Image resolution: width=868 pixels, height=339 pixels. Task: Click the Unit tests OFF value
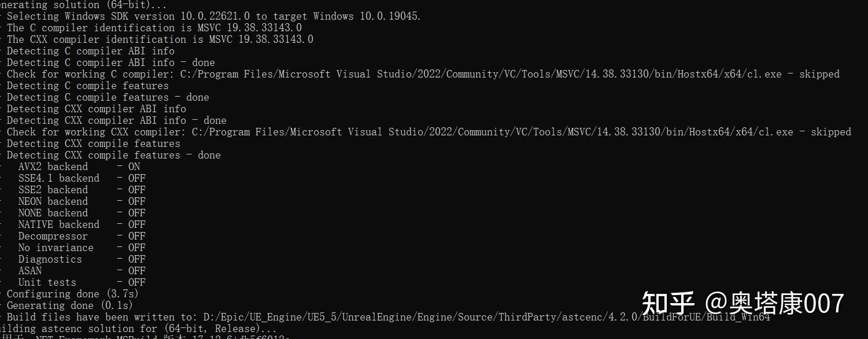(136, 282)
